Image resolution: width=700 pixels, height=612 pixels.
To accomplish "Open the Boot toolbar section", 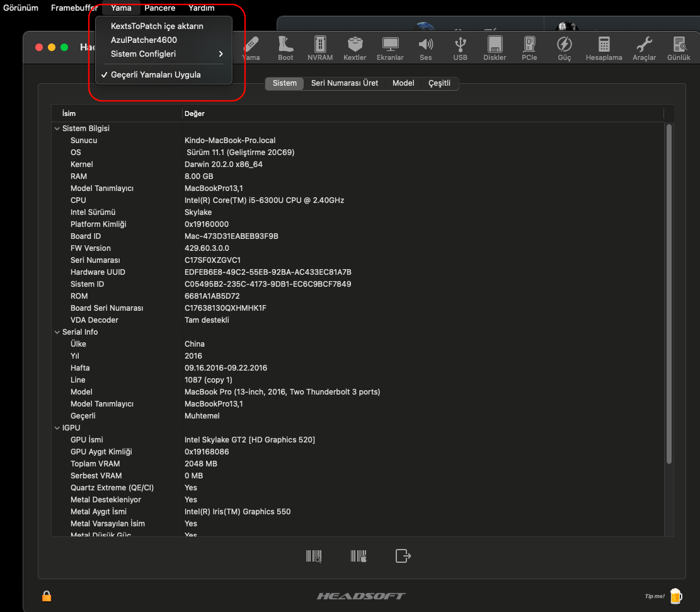I will point(285,48).
